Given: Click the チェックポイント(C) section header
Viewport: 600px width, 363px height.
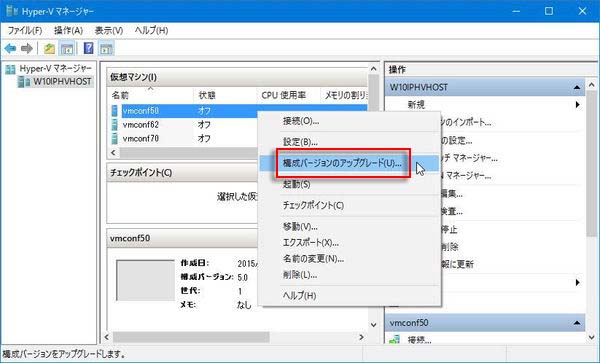Looking at the screenshot, I should (141, 173).
